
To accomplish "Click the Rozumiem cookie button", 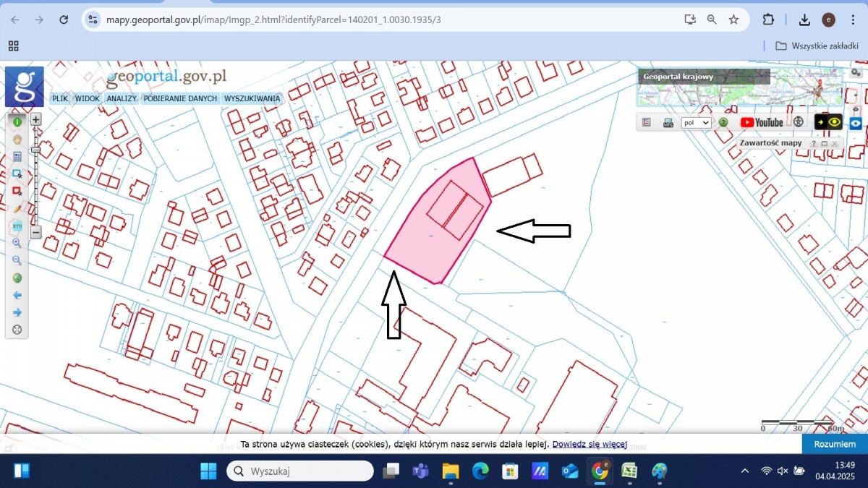I will pos(835,445).
